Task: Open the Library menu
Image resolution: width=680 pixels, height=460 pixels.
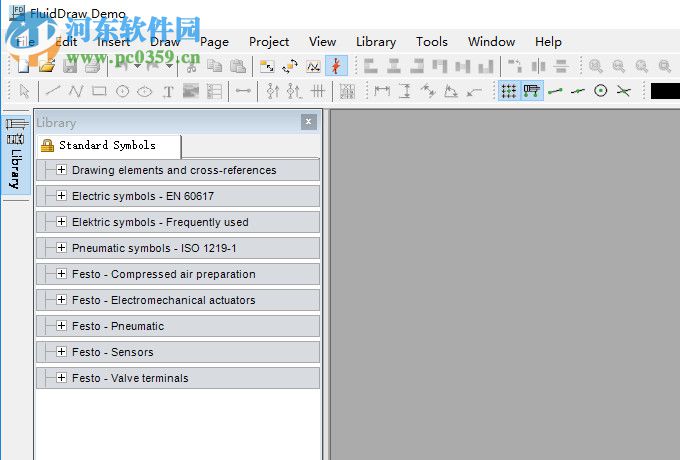Action: click(x=376, y=42)
